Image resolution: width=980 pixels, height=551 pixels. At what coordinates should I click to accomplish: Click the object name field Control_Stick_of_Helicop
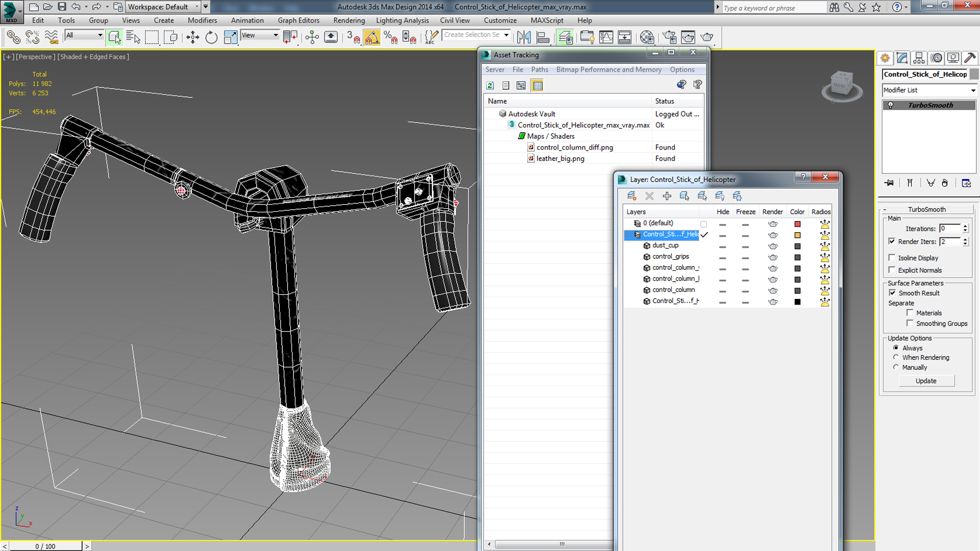pyautogui.click(x=925, y=74)
